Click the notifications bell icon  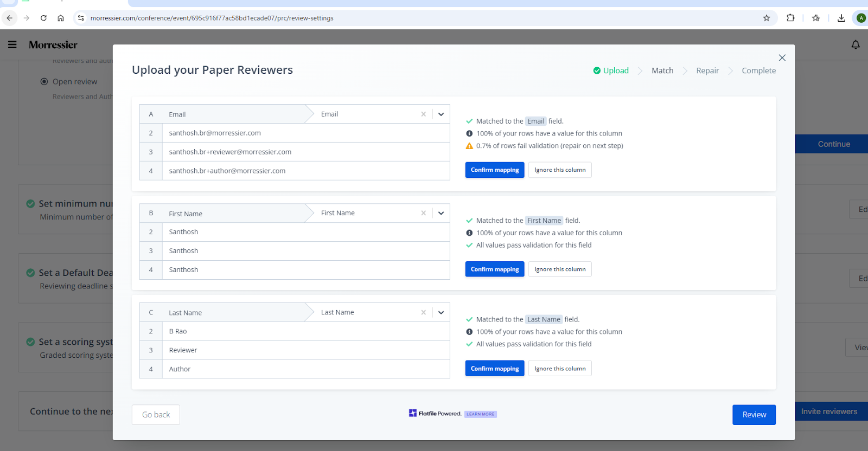[x=856, y=45]
